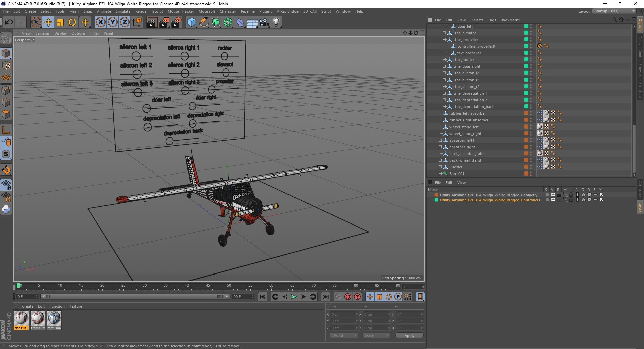644x349 pixels.
Task: Open the Scale mode dropdown
Action: 376,335
